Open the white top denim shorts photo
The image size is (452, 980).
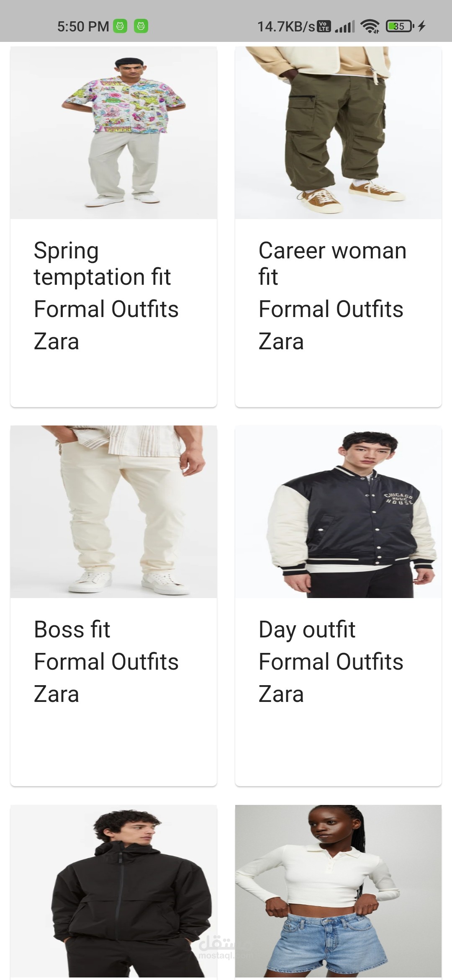(338, 891)
